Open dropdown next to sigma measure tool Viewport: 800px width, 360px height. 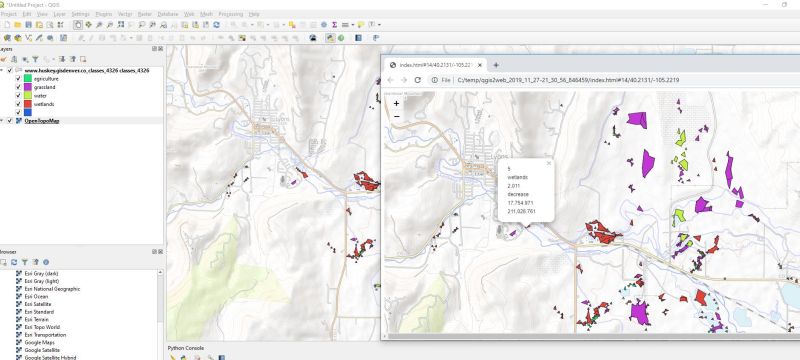point(352,24)
